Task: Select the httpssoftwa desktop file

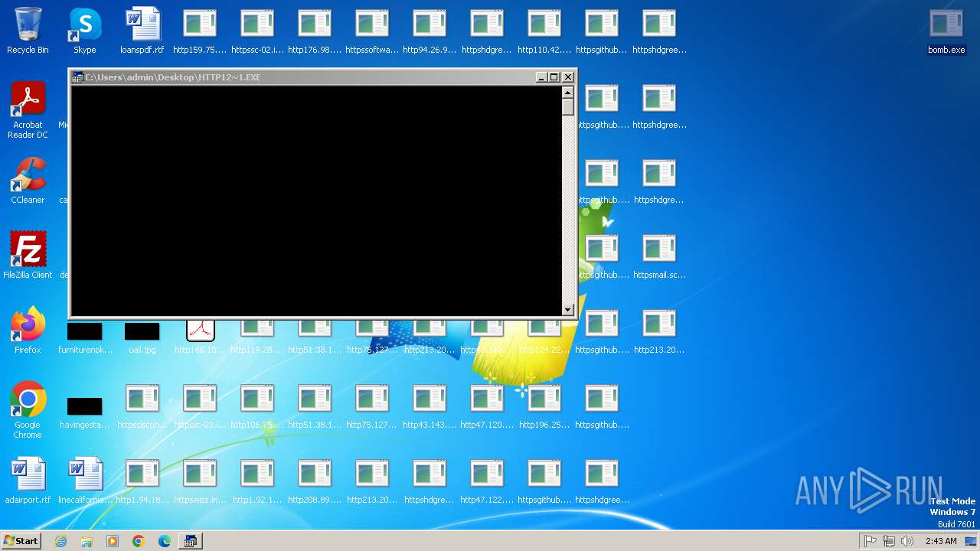Action: pos(372,31)
